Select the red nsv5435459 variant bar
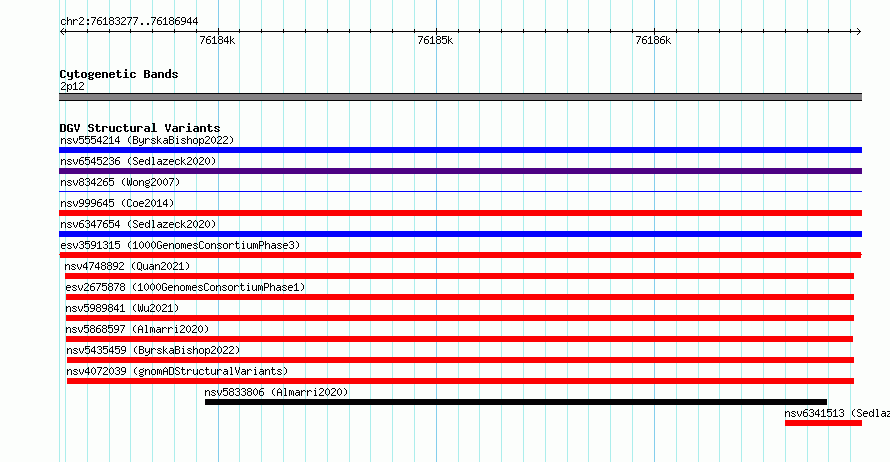 point(460,360)
